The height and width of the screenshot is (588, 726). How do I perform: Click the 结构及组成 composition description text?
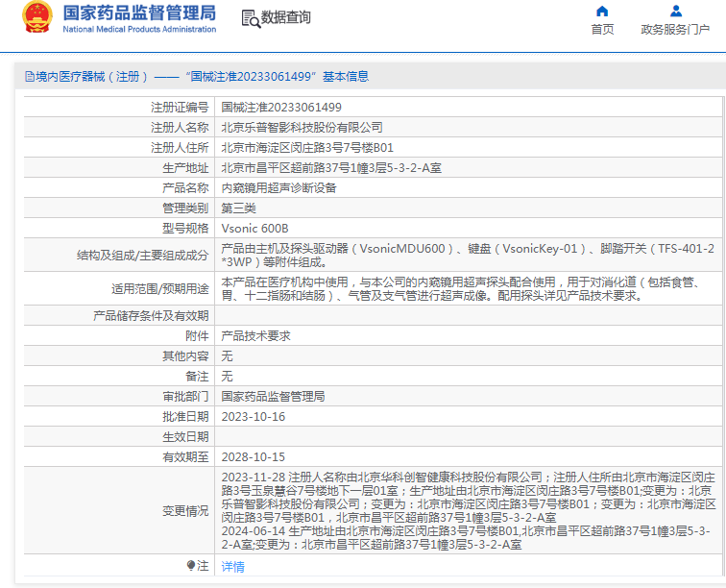[468, 256]
